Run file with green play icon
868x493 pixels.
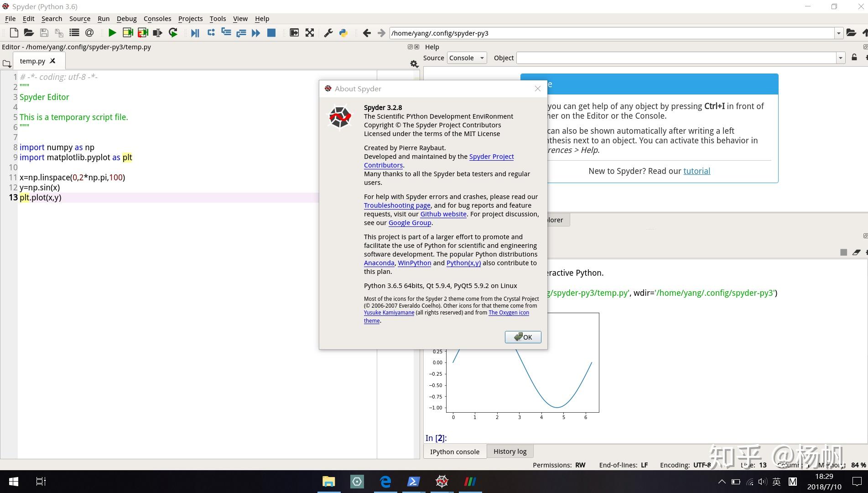coord(112,33)
